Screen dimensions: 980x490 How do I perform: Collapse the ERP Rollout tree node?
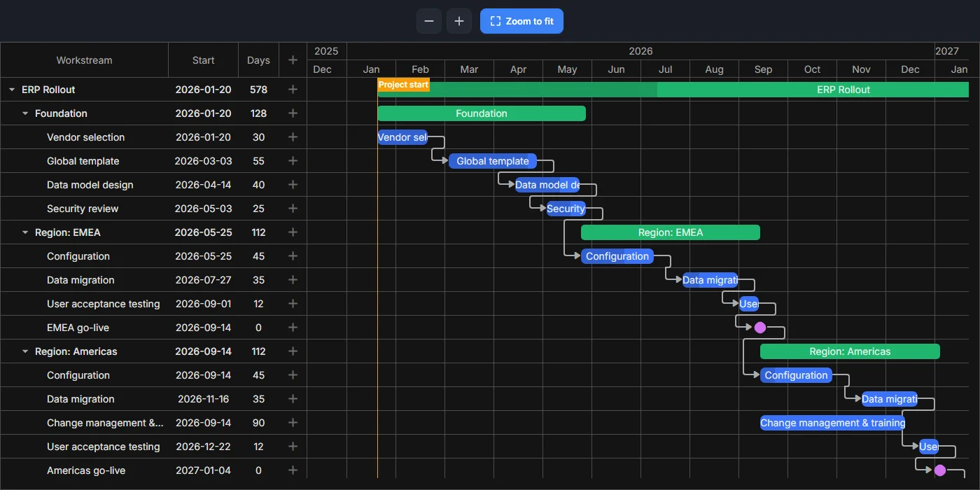click(x=12, y=90)
